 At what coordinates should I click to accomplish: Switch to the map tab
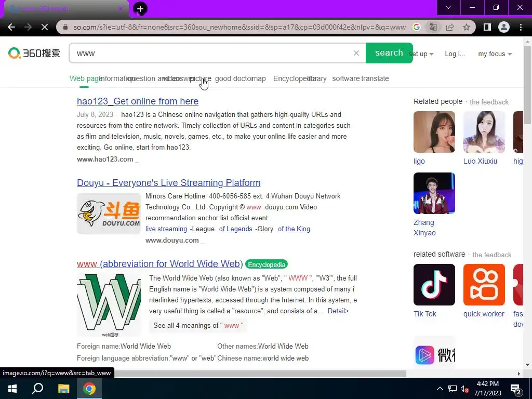coord(259,79)
